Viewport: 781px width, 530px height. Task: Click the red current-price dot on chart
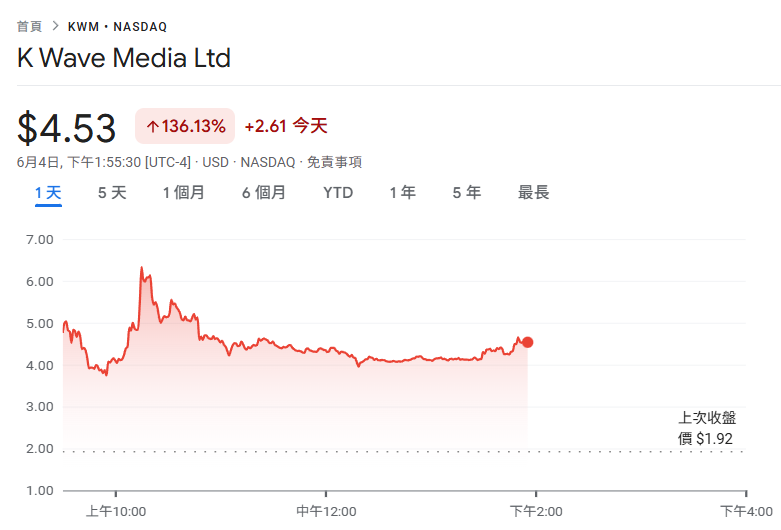[527, 342]
